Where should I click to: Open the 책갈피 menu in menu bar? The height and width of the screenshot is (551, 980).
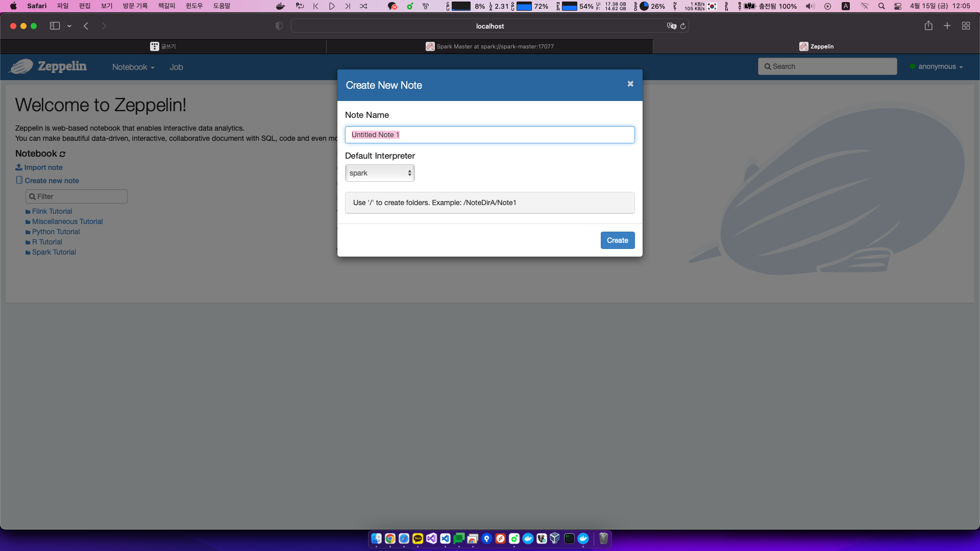pos(166,6)
